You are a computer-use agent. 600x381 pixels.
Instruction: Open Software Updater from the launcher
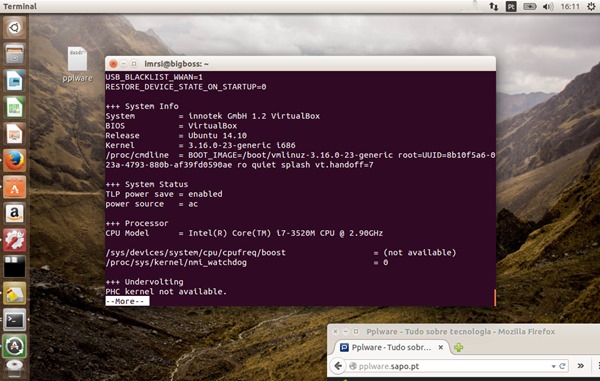pos(15,346)
